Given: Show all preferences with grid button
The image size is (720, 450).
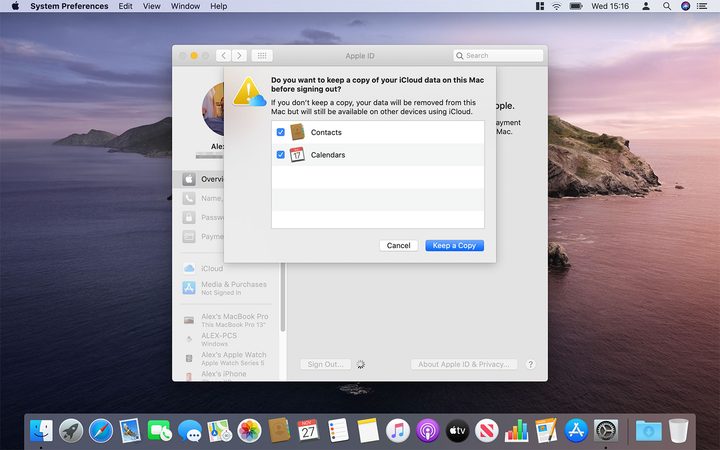Looking at the screenshot, I should 262,56.
